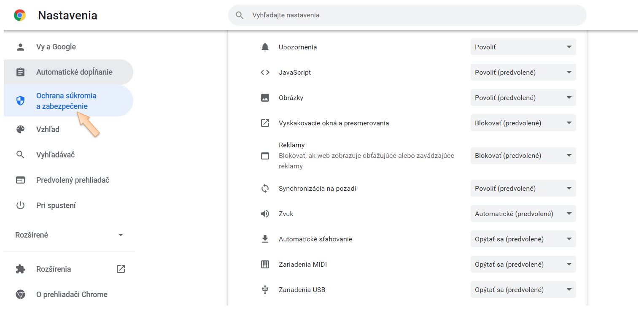Click the USB icon next to Zariadenia USB

pos(265,290)
